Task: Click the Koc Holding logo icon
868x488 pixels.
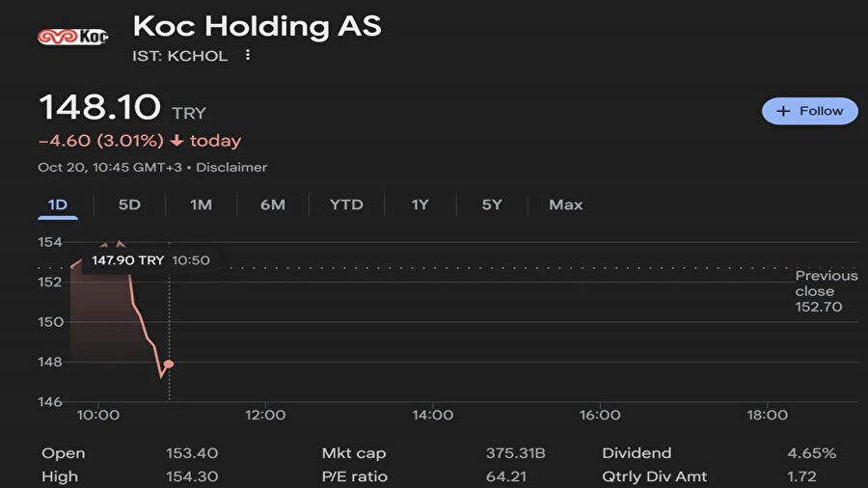Action: [x=72, y=37]
